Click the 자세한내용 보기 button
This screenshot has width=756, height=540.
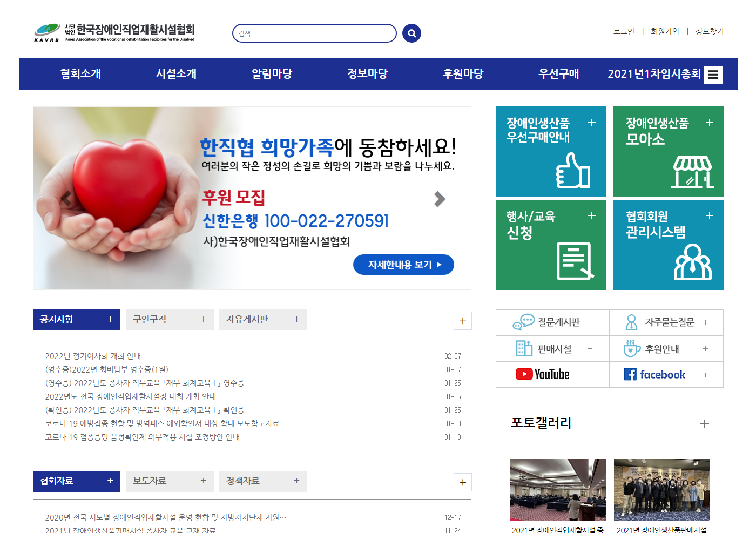click(x=403, y=265)
